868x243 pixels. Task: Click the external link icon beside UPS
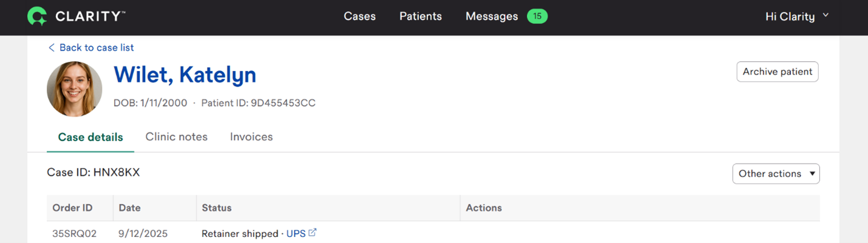(313, 233)
